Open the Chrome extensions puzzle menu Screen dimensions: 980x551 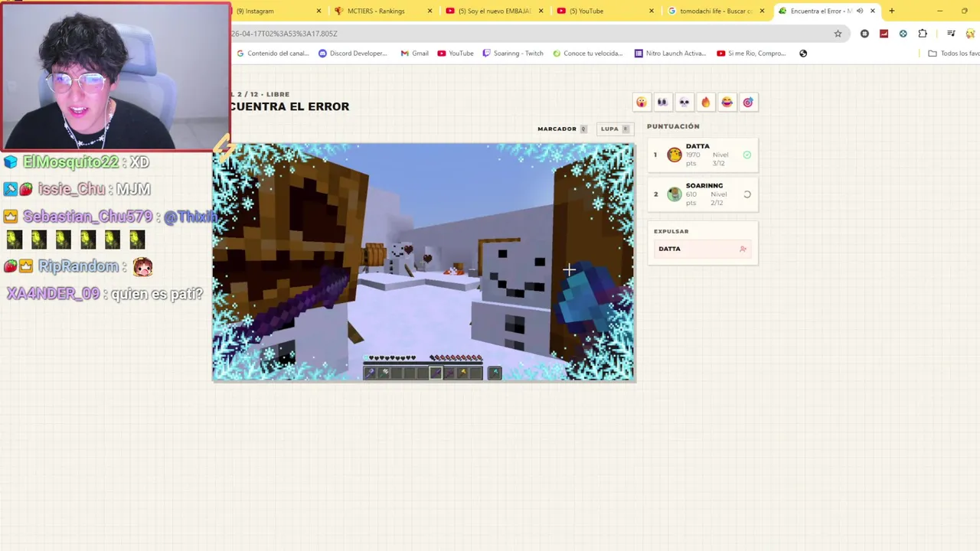pyautogui.click(x=923, y=34)
